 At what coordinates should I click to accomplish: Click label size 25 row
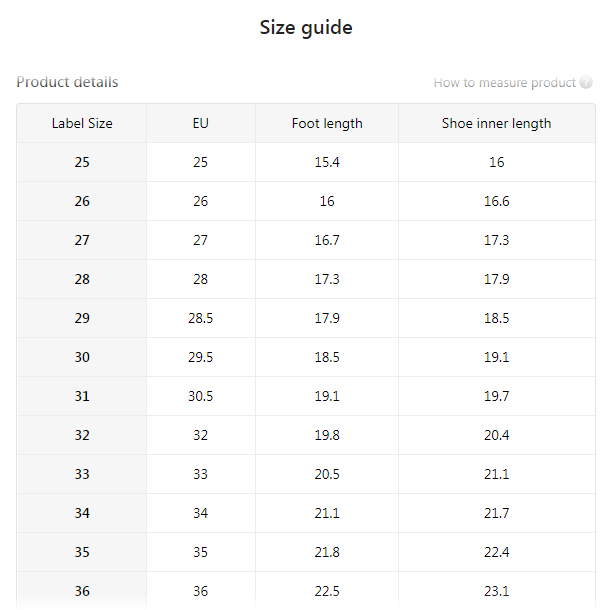point(82,162)
